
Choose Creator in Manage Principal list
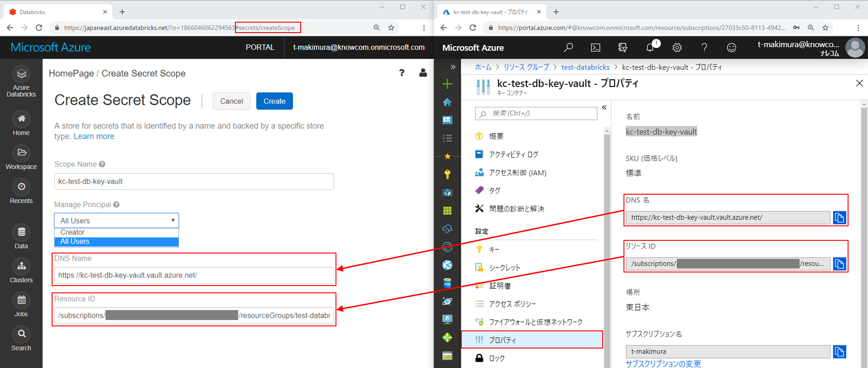(116, 232)
